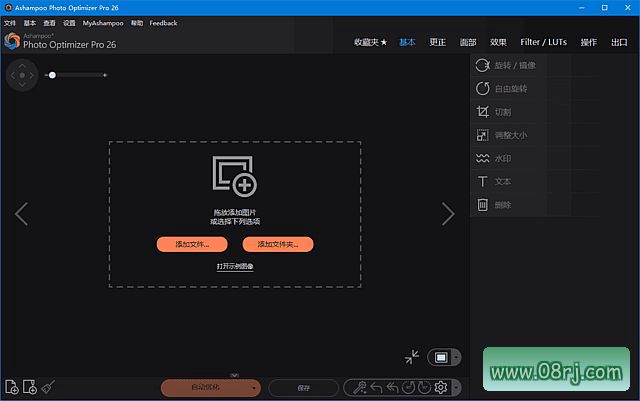Click the rotate/mirror icon (旋转 / 镜像)
The image size is (640, 401).
point(483,65)
